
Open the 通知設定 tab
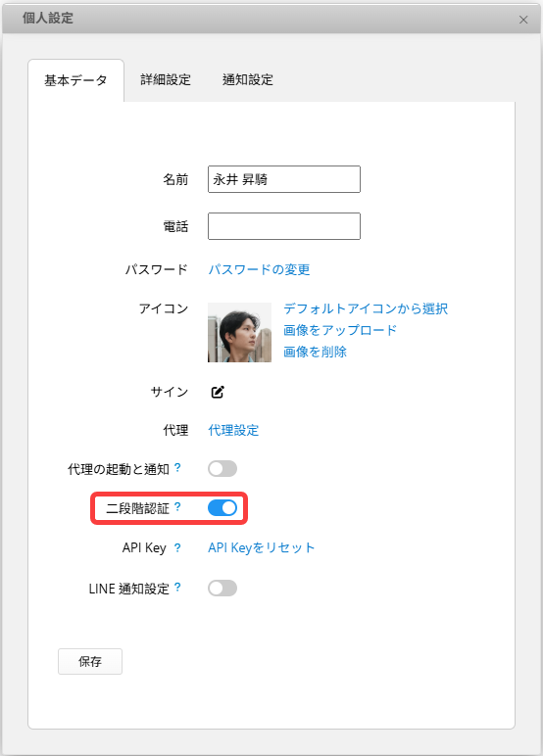(248, 79)
